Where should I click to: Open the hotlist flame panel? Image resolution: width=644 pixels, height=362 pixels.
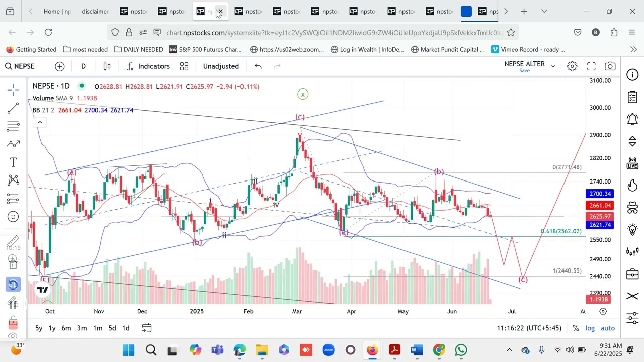pos(632,186)
